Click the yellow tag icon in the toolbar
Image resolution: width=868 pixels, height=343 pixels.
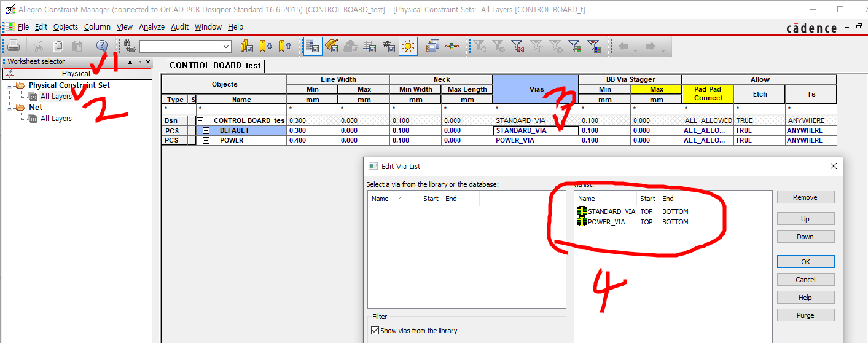tap(332, 46)
